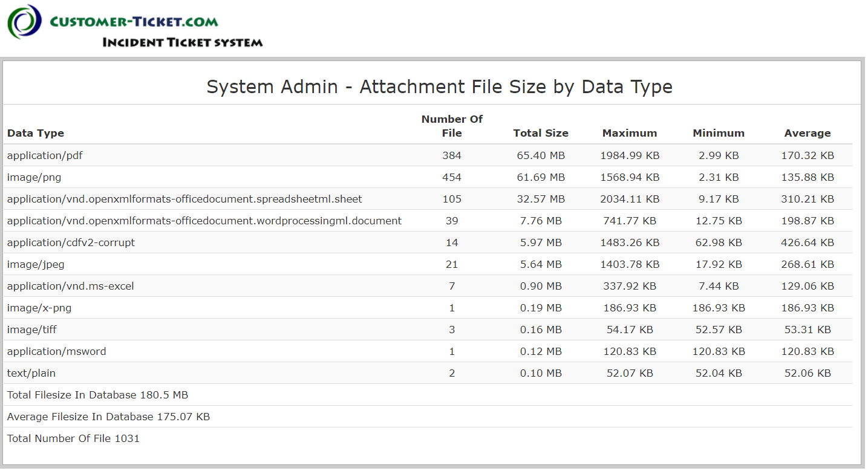Screen dimensions: 868x471
Task: Click minimum value 62.98 KB
Action: click(719, 242)
